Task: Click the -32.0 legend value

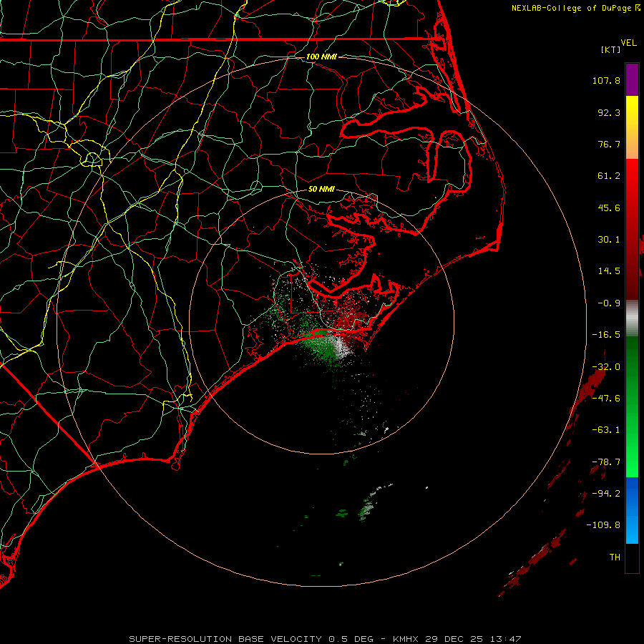Action: click(x=606, y=367)
